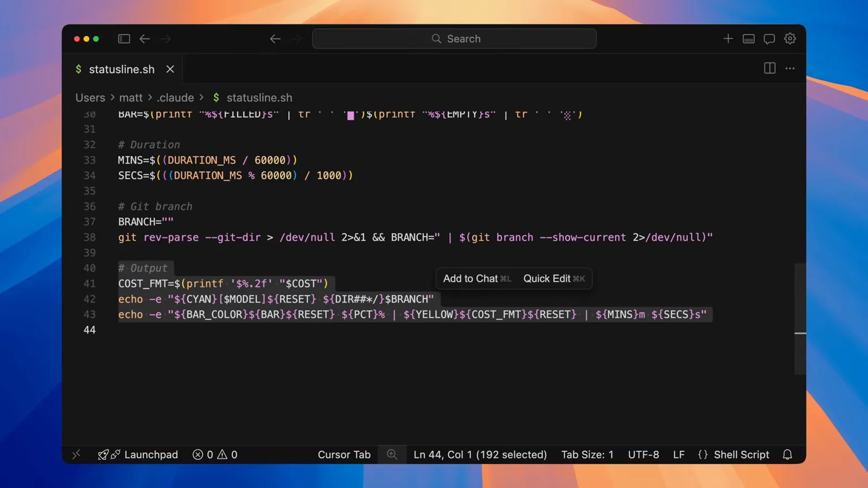
Task: Click the SECS= assignment line
Action: (235, 175)
